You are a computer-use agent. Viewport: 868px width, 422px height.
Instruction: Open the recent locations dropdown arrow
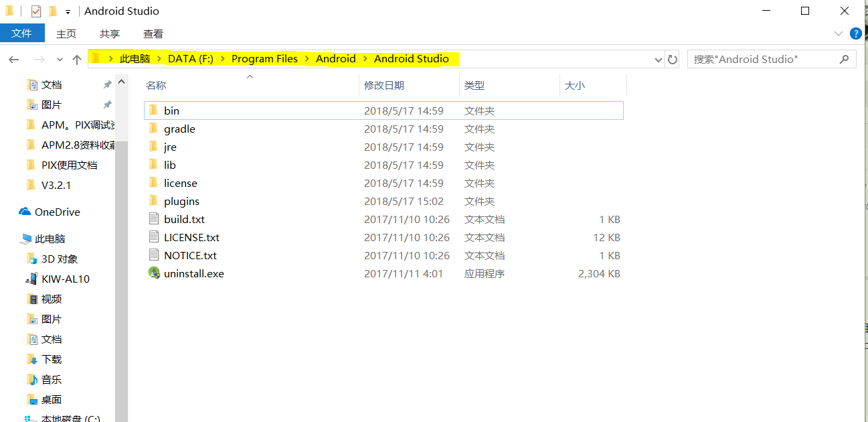(x=60, y=60)
